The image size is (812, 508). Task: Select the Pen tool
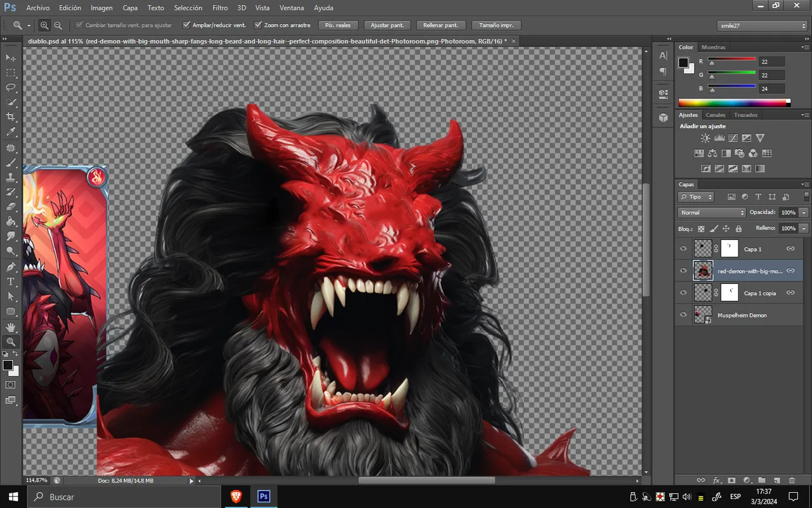[11, 267]
